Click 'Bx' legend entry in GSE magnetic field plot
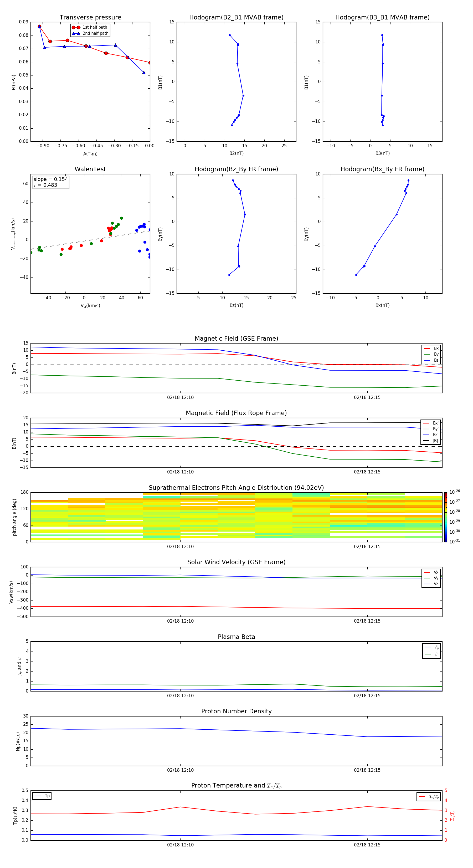Screen dimensions: 473x868 click(431, 349)
